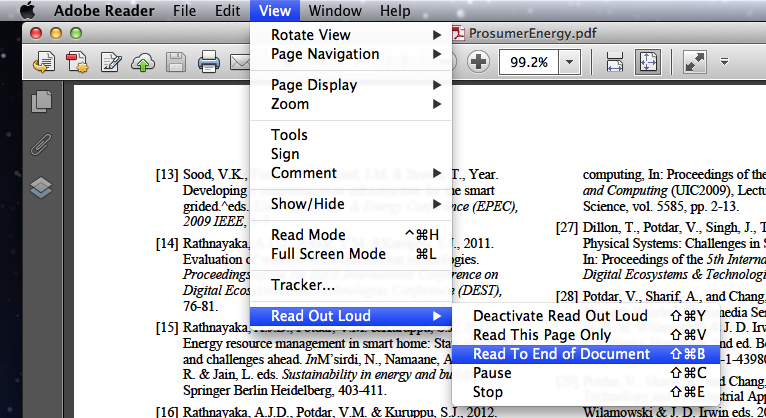Open the Help menu
766x418 pixels.
(x=395, y=10)
